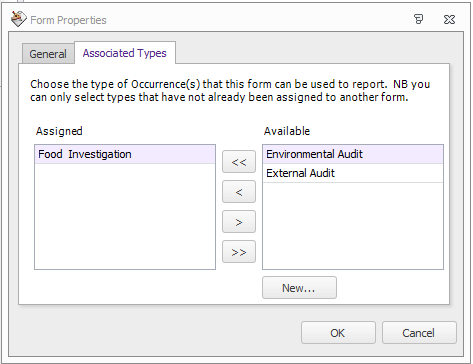Click the move all left << button
473x364 pixels.
click(x=239, y=162)
